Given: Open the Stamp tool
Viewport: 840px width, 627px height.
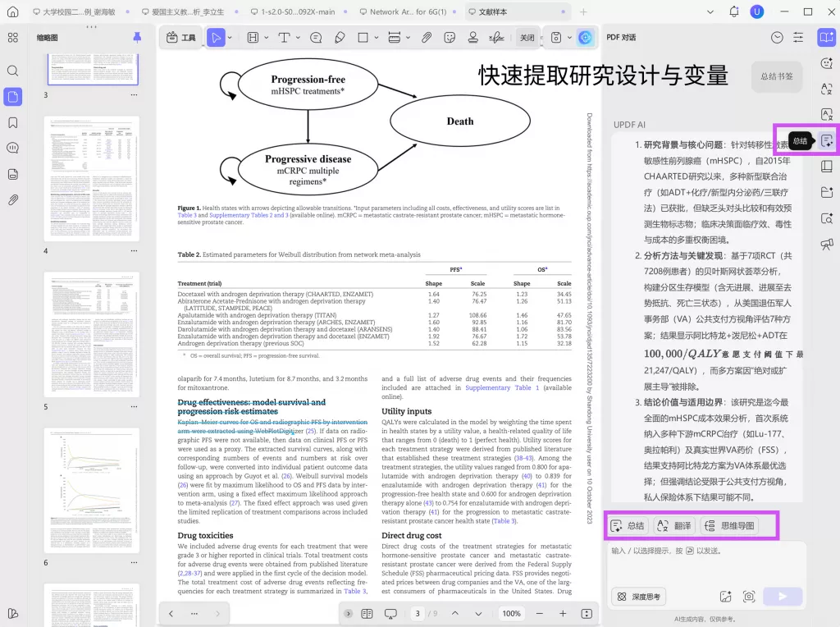Looking at the screenshot, I should [x=472, y=37].
